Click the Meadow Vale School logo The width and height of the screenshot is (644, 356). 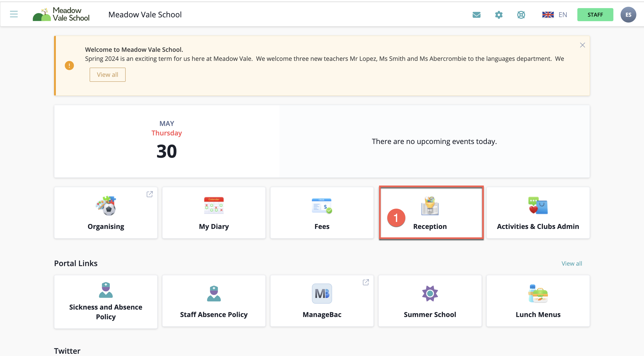pyautogui.click(x=61, y=14)
